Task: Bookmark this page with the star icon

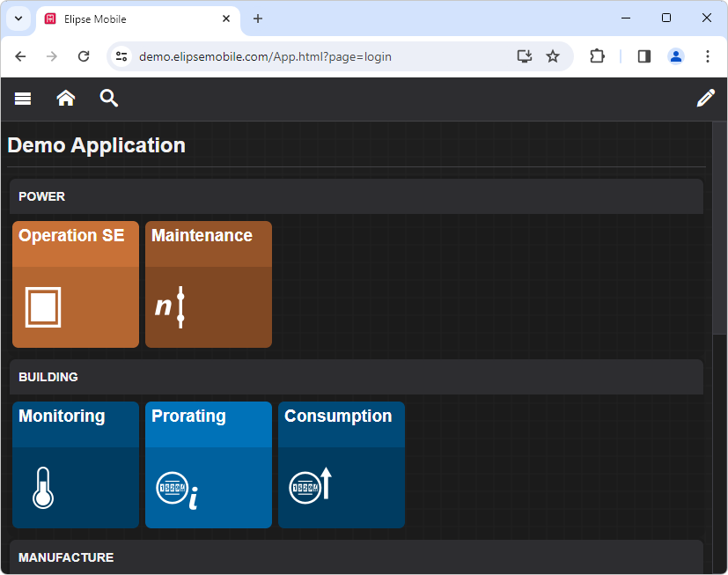Action: point(553,56)
